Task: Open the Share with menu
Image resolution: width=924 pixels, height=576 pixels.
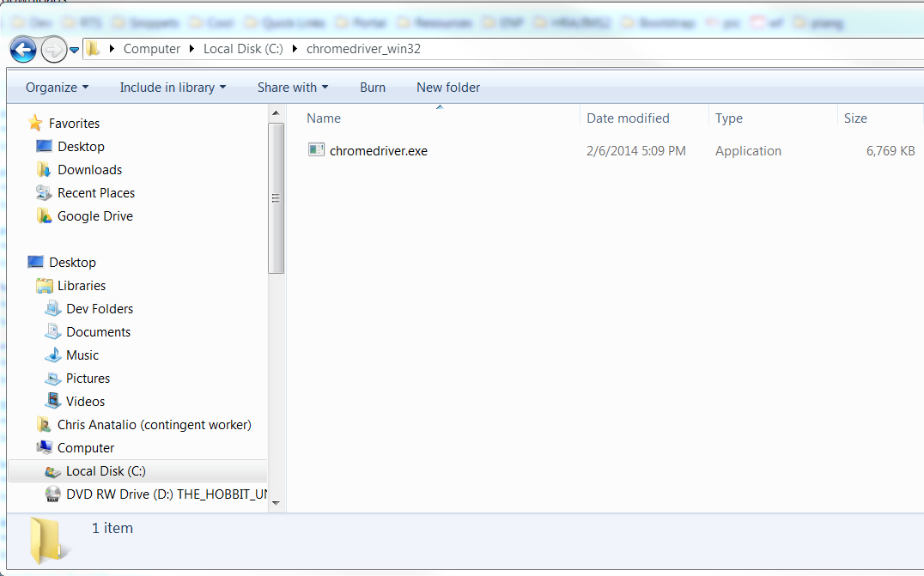Action: tap(292, 88)
